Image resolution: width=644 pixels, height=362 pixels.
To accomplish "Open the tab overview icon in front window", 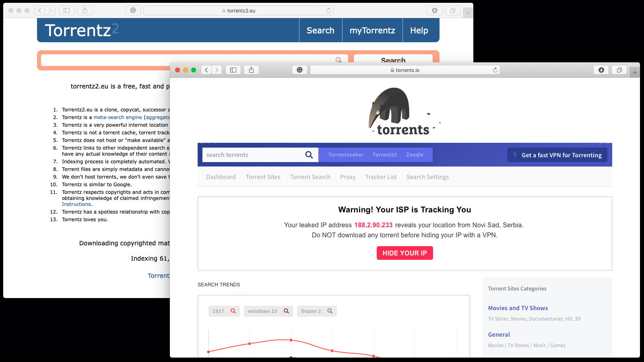I will 619,70.
